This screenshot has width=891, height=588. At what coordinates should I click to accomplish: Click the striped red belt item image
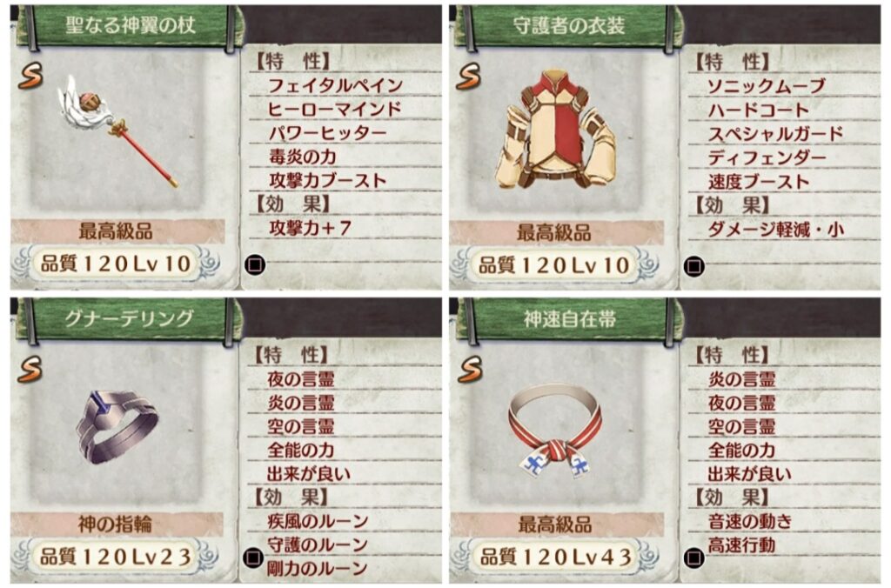[556, 430]
